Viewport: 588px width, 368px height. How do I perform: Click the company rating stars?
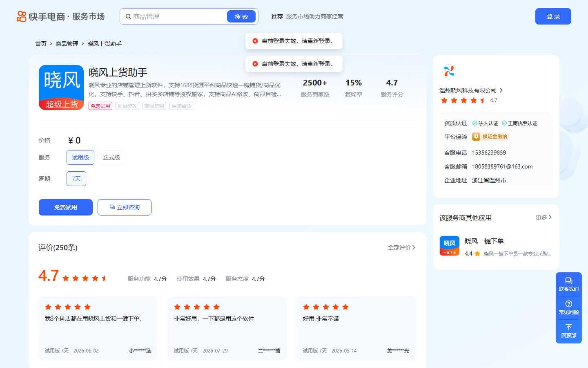(x=463, y=100)
